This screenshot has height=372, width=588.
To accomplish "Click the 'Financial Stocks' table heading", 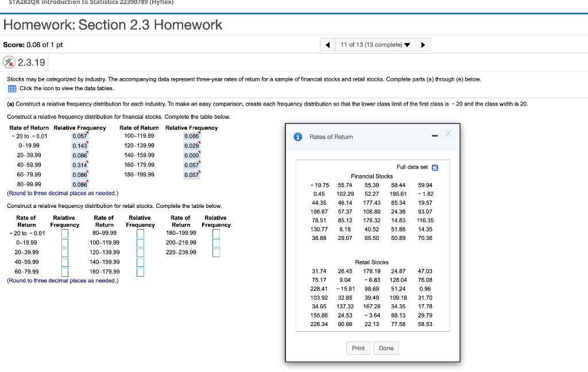I will (372, 176).
